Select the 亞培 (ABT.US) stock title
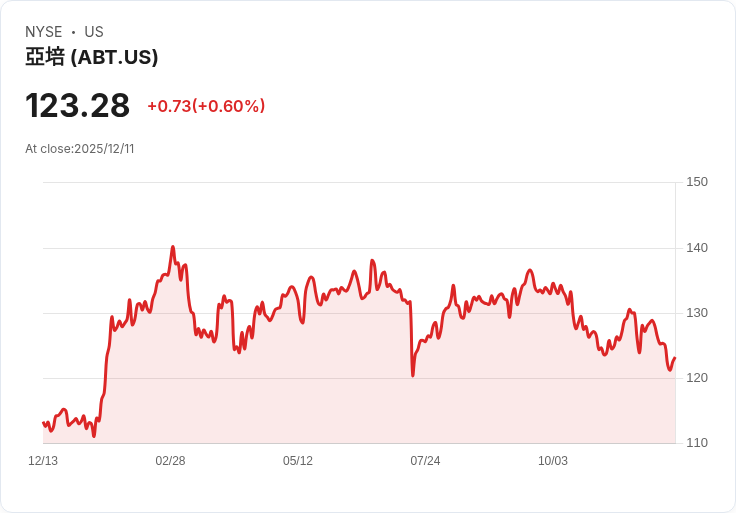The height and width of the screenshot is (513, 736). (92, 57)
